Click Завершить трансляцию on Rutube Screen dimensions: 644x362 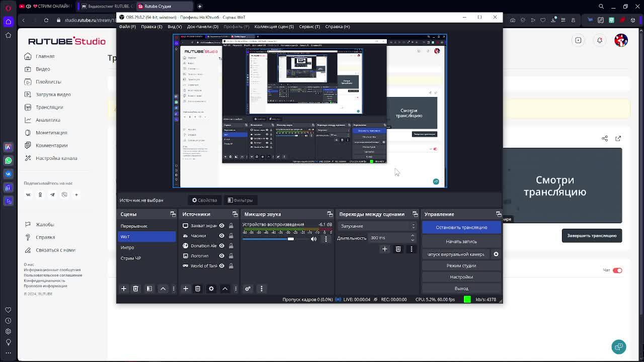[592, 236]
